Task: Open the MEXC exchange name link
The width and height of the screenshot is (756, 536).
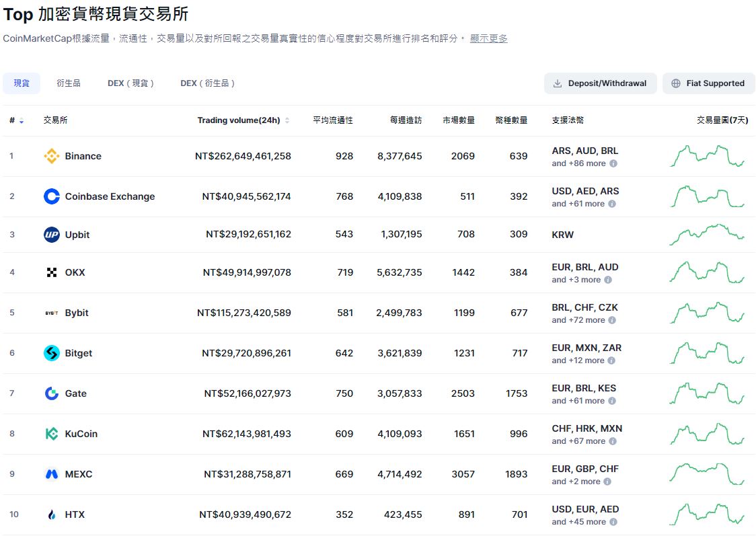Action: coord(79,474)
